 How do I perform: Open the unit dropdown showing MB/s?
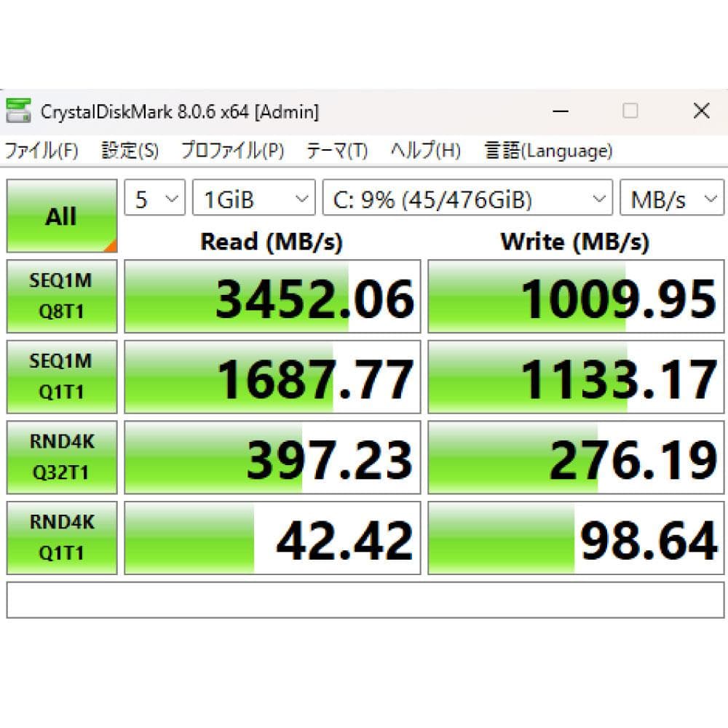coord(671,197)
